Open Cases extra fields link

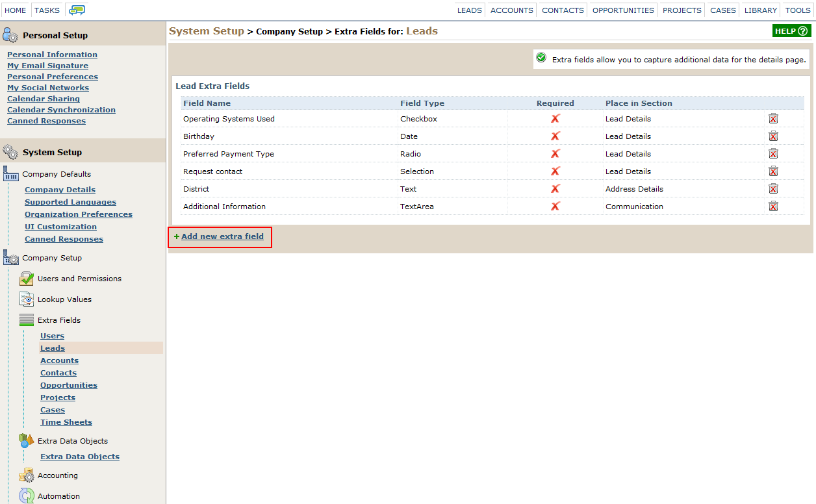[53, 410]
